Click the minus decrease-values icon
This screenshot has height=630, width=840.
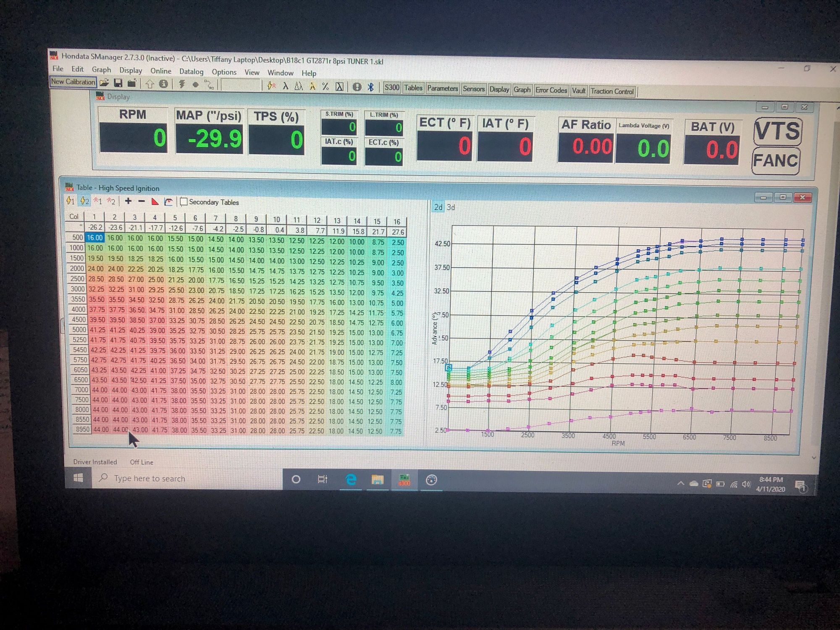[x=142, y=202]
